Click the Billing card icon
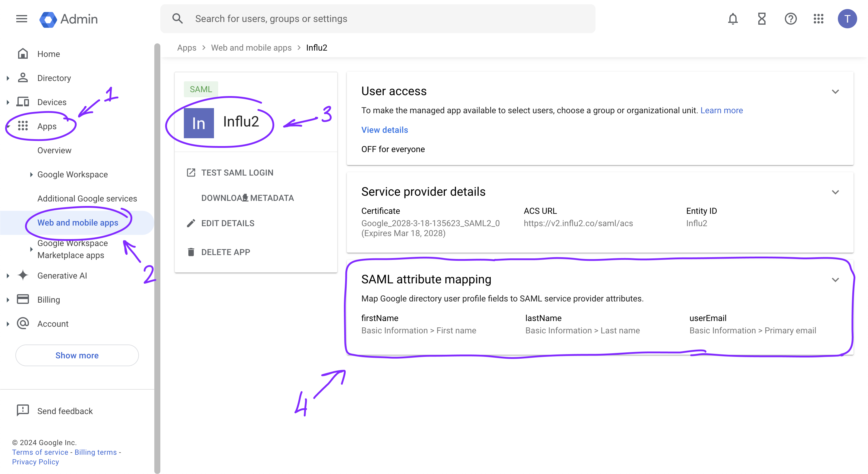The height and width of the screenshot is (474, 868). tap(23, 299)
